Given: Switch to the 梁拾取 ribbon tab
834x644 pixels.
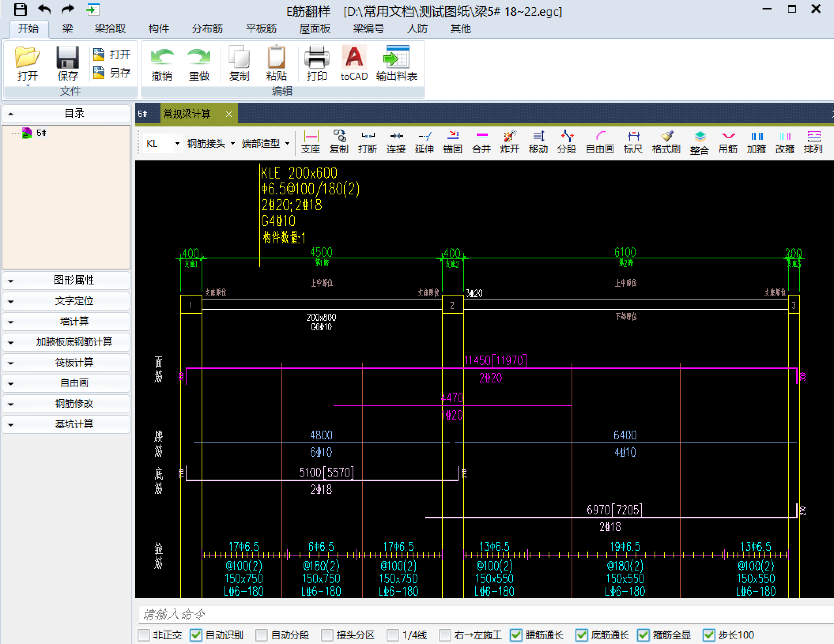Looking at the screenshot, I should pyautogui.click(x=110, y=29).
